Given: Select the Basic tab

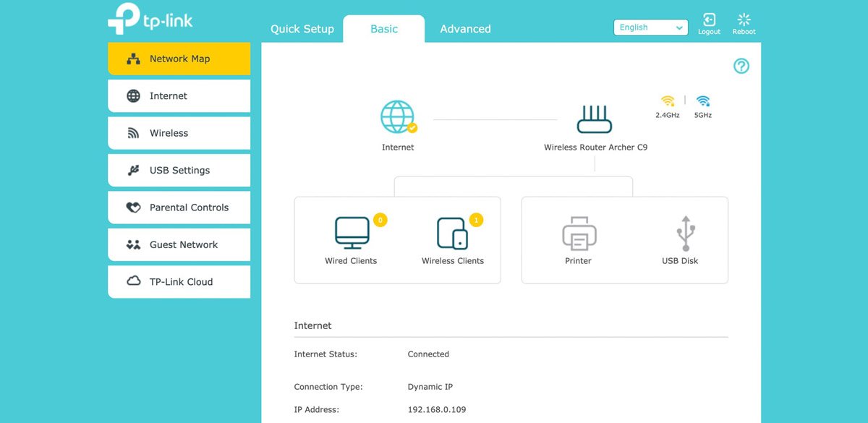Looking at the screenshot, I should [384, 29].
